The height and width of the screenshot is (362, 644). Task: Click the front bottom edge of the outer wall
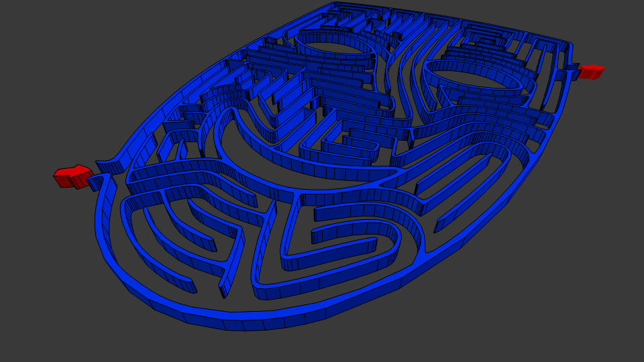pyautogui.click(x=268, y=320)
